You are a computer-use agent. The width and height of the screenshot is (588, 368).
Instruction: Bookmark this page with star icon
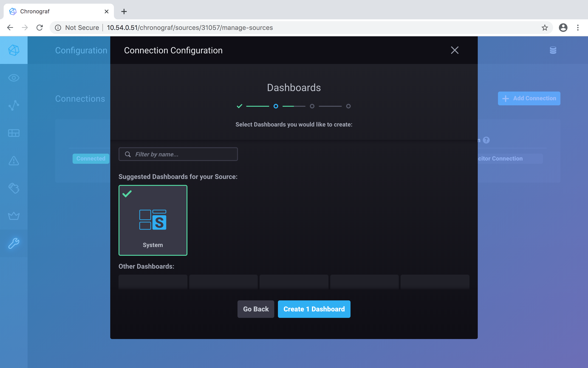pyautogui.click(x=545, y=28)
